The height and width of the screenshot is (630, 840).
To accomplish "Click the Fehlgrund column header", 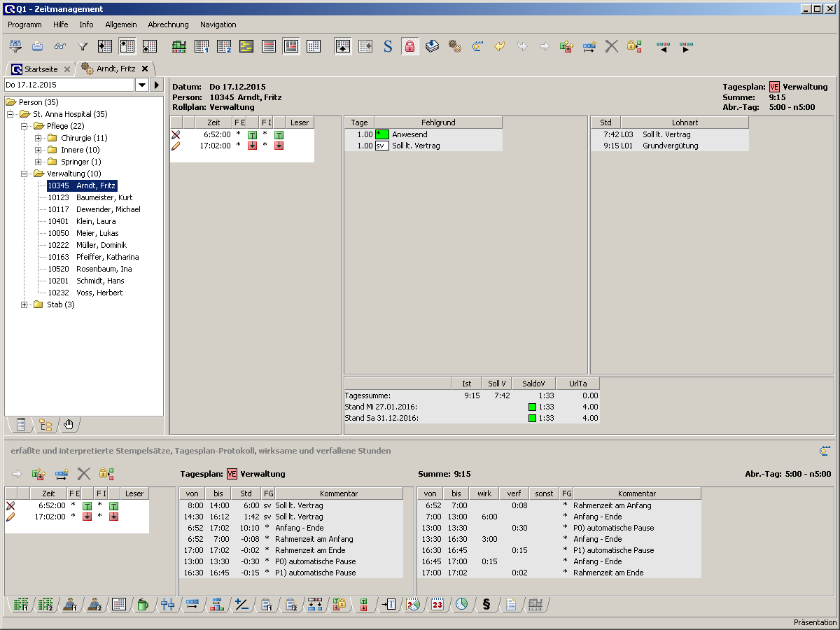I will pos(438,122).
